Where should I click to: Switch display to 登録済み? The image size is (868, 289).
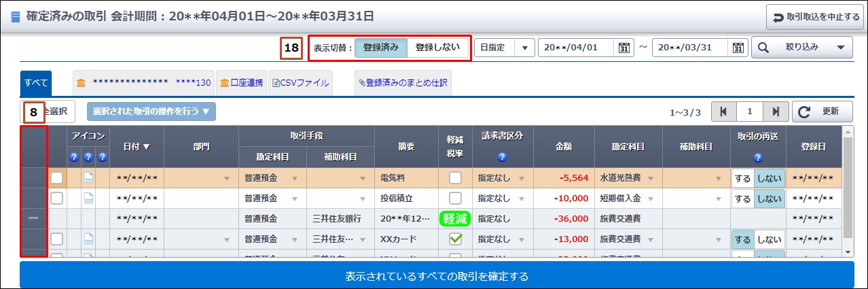tap(381, 48)
